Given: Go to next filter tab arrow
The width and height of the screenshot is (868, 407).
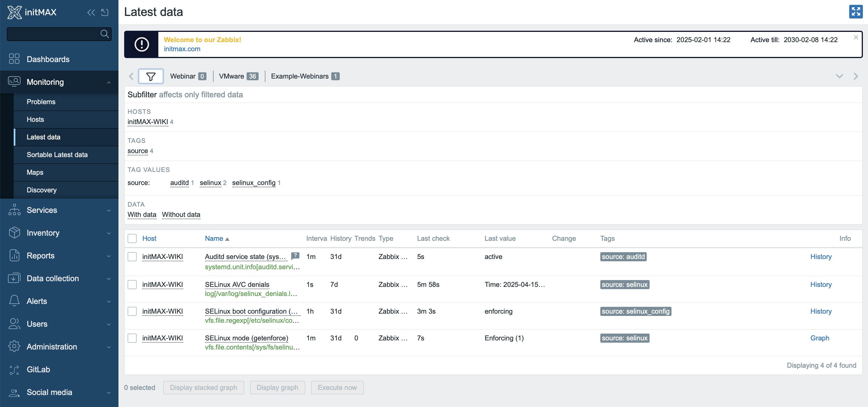Looking at the screenshot, I should point(855,76).
